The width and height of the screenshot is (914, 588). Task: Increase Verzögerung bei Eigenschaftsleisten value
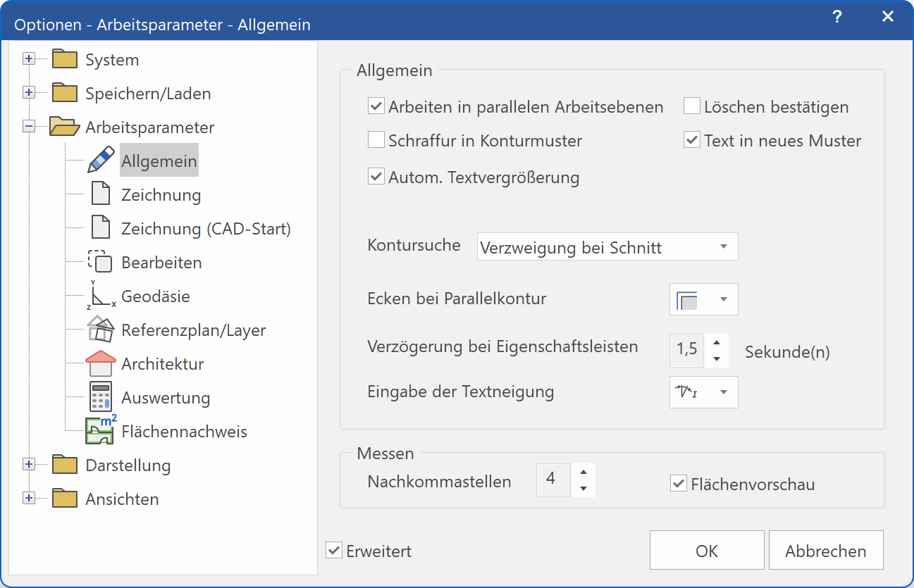coord(717,344)
